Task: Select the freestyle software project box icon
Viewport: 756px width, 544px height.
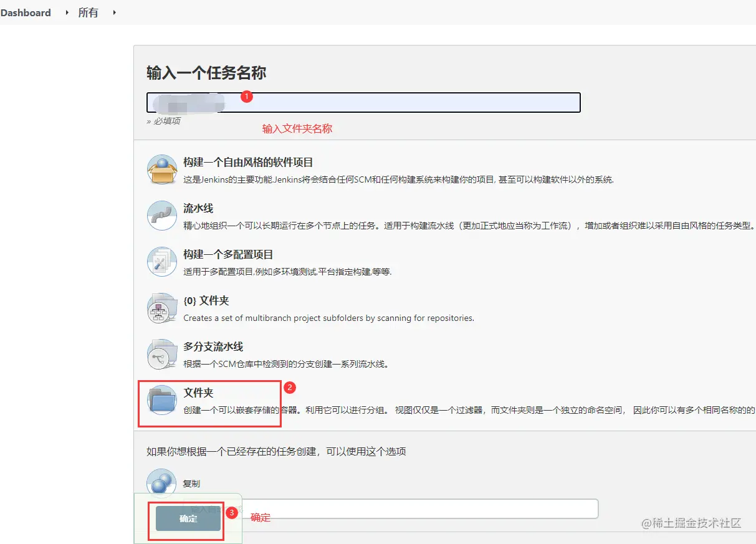Action: coord(162,168)
